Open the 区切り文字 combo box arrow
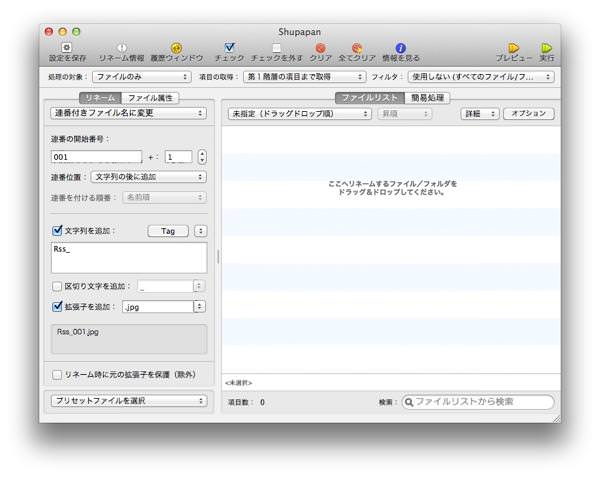 click(x=199, y=286)
